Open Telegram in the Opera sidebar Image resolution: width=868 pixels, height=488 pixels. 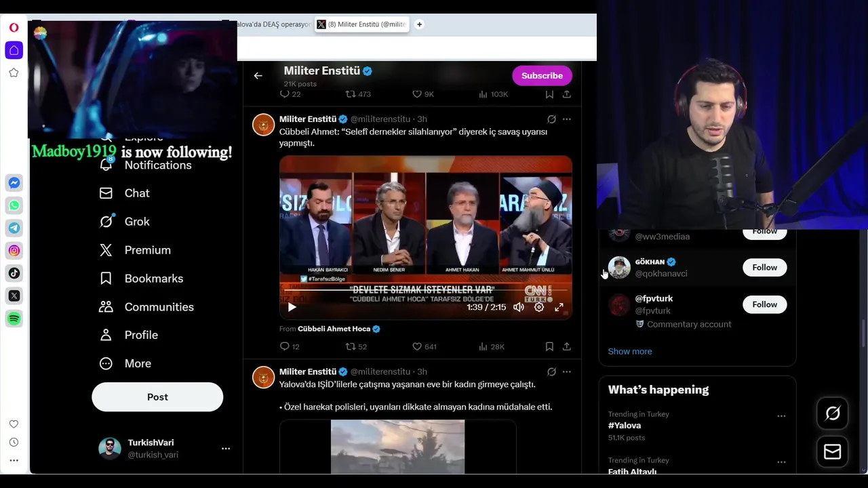click(x=14, y=228)
